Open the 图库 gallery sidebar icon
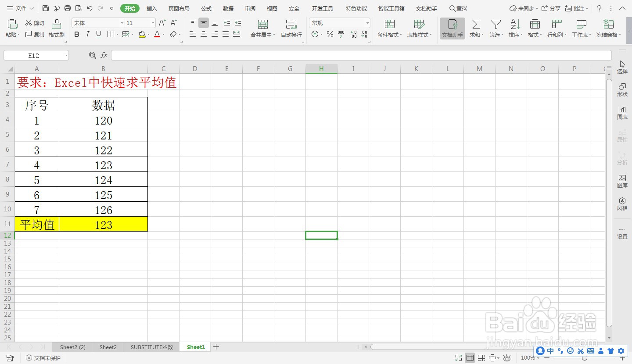 622,181
